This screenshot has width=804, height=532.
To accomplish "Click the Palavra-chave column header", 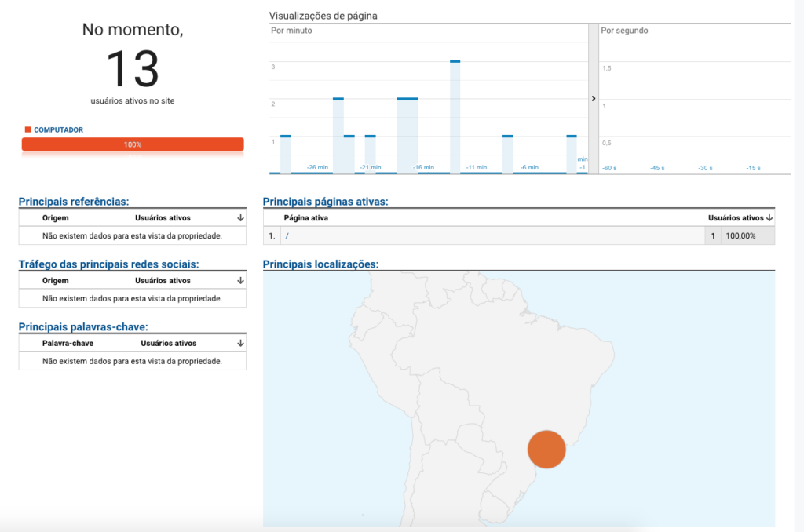I will 68,343.
